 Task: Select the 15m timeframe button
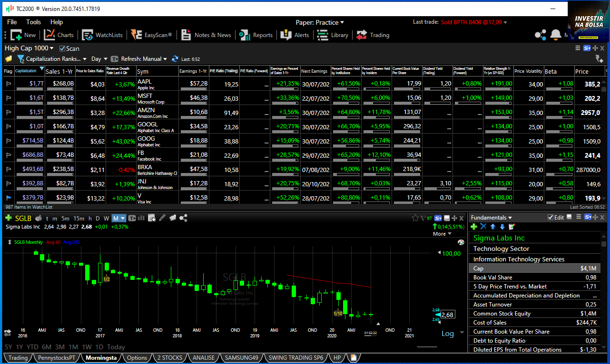[x=79, y=218]
